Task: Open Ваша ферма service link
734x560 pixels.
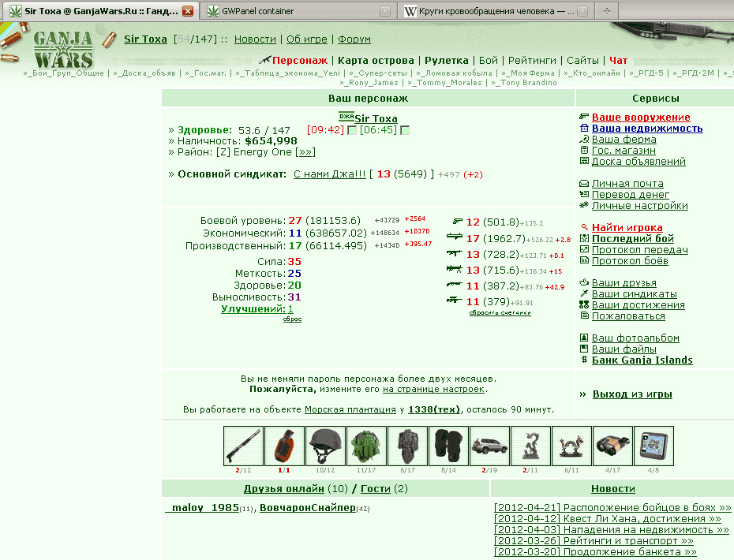Action: point(624,139)
